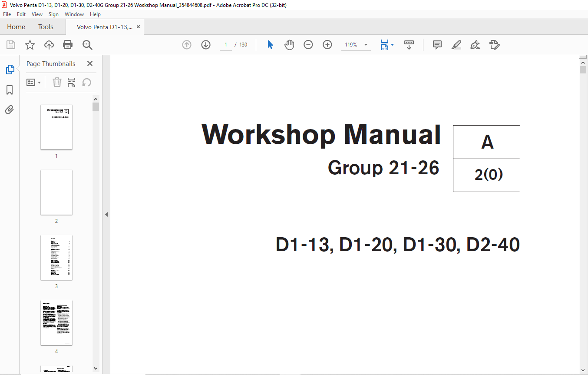Zoom out with the minus button
Image resolution: width=588 pixels, height=375 pixels.
coord(308,45)
